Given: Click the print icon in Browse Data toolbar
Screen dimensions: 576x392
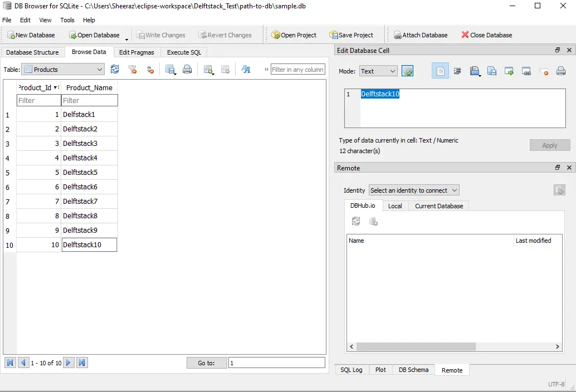Looking at the screenshot, I should coord(187,70).
